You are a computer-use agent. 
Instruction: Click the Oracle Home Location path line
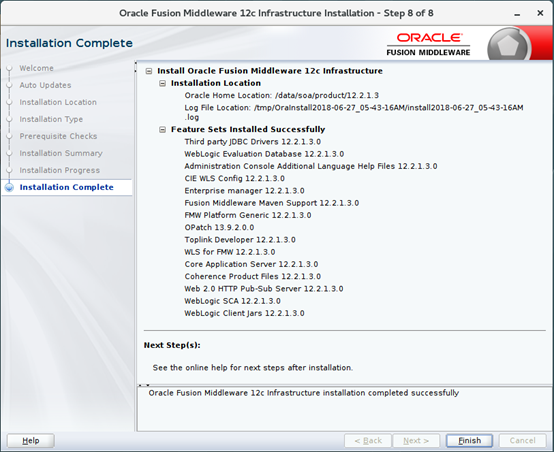pyautogui.click(x=282, y=95)
